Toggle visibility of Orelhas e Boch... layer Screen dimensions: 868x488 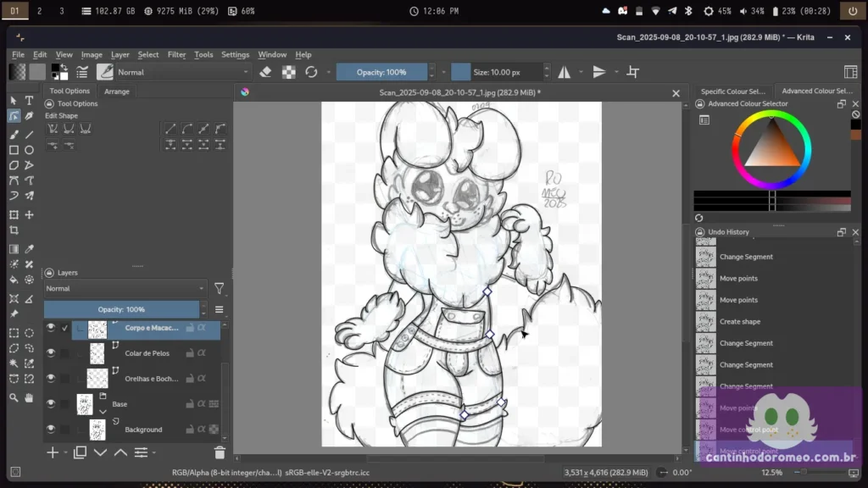coord(51,379)
